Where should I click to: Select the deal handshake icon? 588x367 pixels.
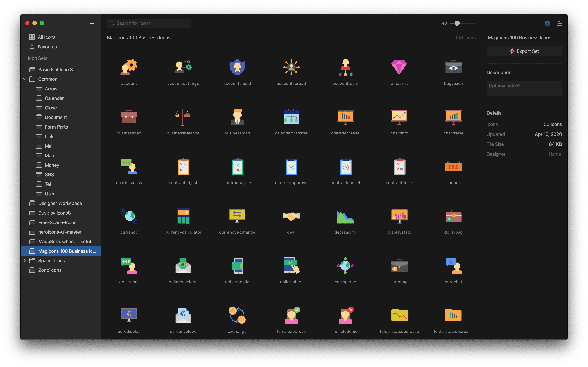click(291, 216)
